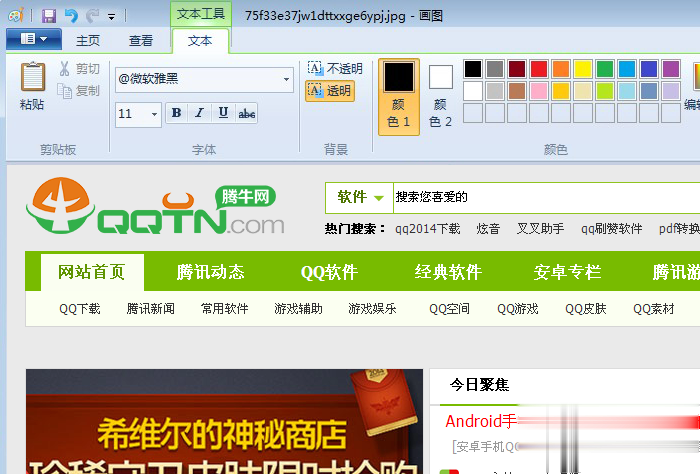This screenshot has height=474, width=700.
Task: Toggle Italic formatting
Action: click(200, 113)
